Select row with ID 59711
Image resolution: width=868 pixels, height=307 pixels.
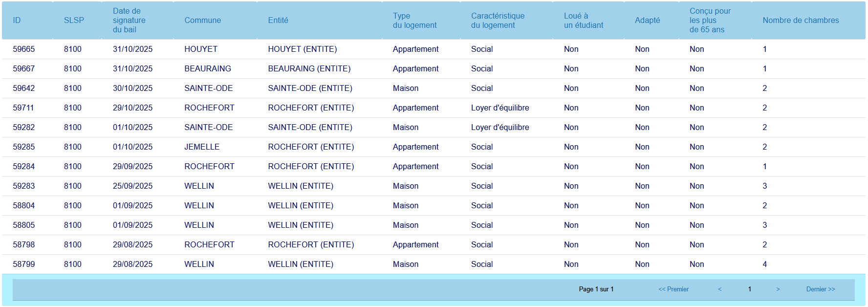click(23, 108)
